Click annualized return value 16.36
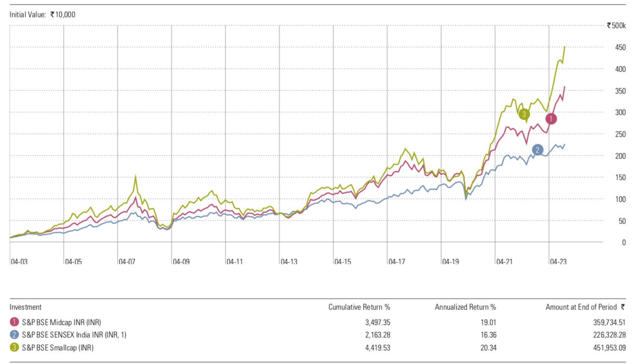 [488, 335]
